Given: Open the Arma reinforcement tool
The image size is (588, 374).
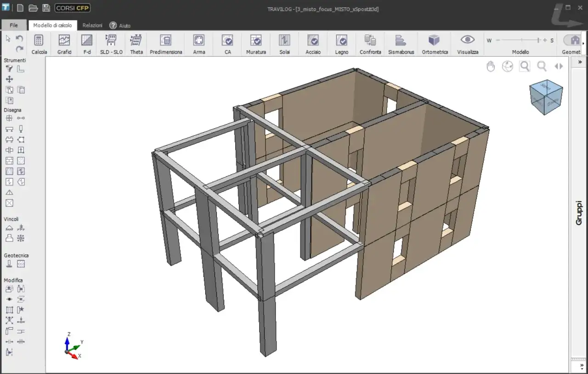Looking at the screenshot, I should 199,45.
